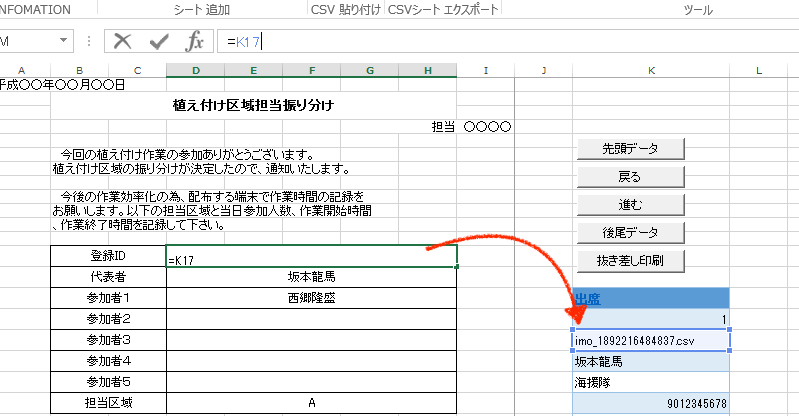799x416 pixels.
Task: Open the CSV貼り付け ribbon group
Action: [x=346, y=10]
